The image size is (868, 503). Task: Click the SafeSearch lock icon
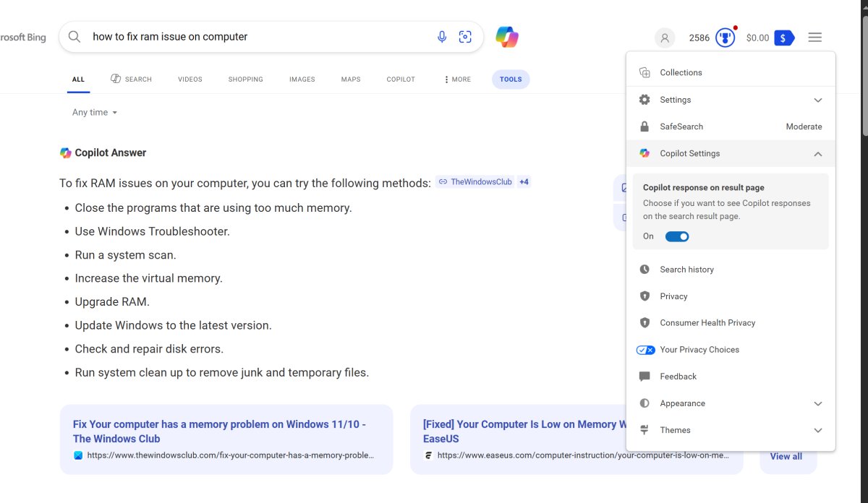tap(644, 126)
